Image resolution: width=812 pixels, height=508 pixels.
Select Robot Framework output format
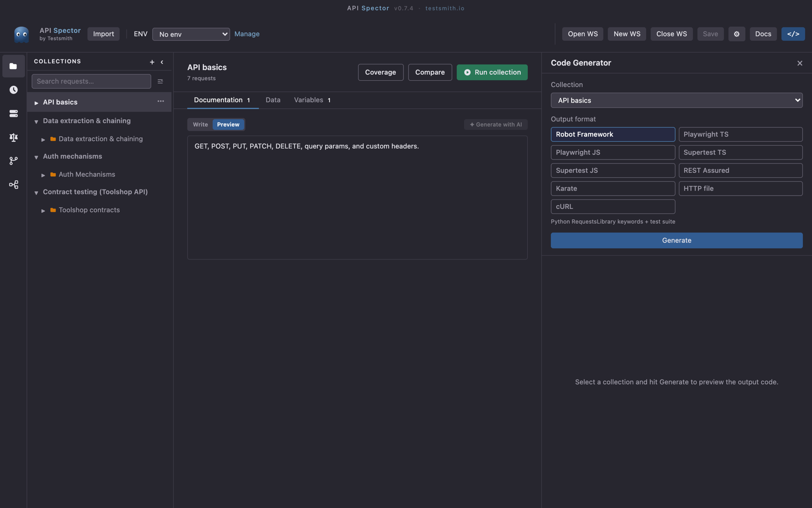pos(613,134)
